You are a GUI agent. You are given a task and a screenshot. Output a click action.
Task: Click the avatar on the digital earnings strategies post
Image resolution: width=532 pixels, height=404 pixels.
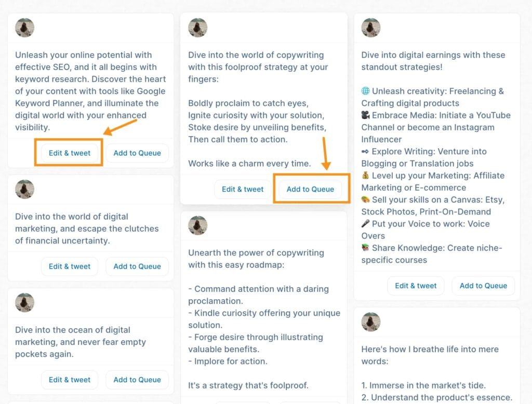(370, 28)
